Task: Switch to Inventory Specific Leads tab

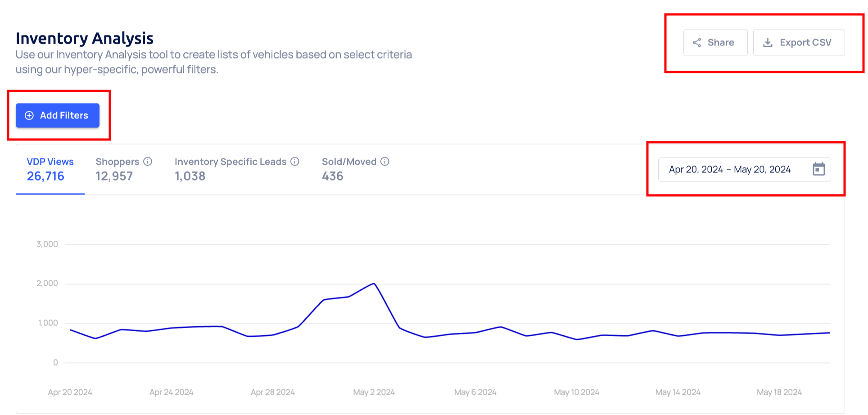Action: [x=231, y=169]
